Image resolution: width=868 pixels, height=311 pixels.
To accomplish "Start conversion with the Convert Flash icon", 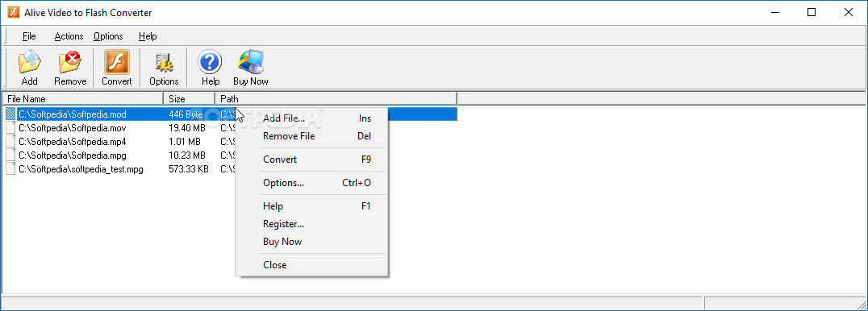I will (x=117, y=62).
